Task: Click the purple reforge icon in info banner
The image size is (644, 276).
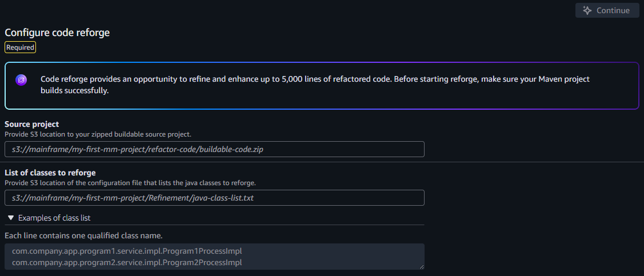Action: [x=21, y=79]
